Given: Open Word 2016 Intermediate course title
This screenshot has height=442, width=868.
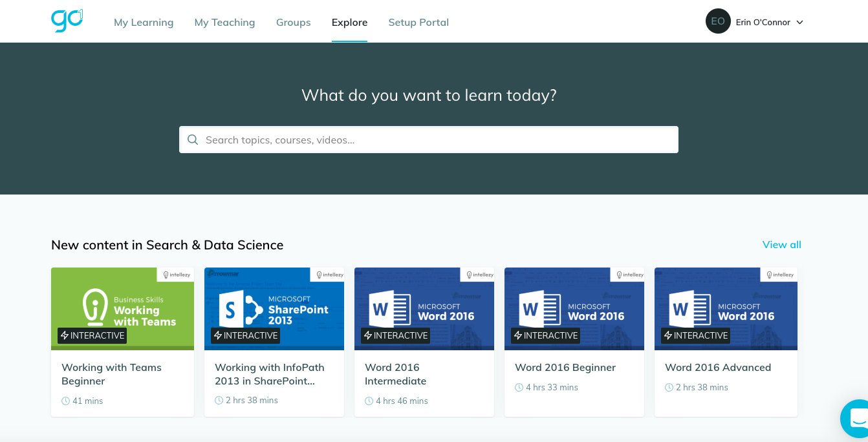Looking at the screenshot, I should tap(395, 374).
